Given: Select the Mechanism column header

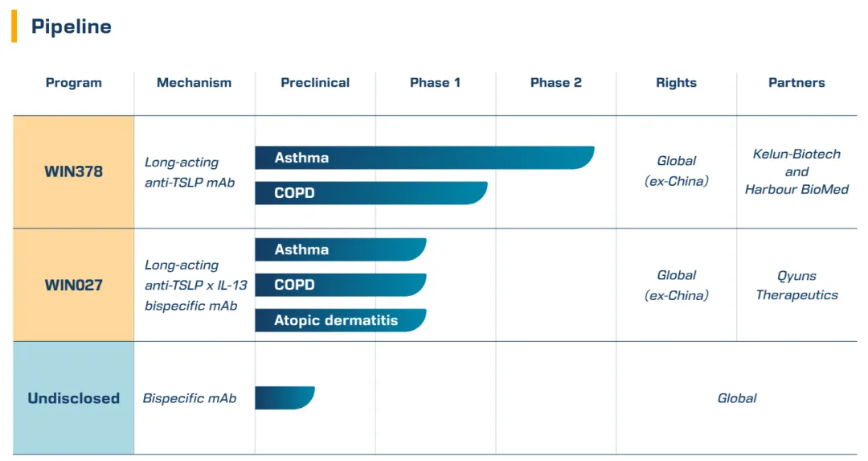Looking at the screenshot, I should coord(194,83).
